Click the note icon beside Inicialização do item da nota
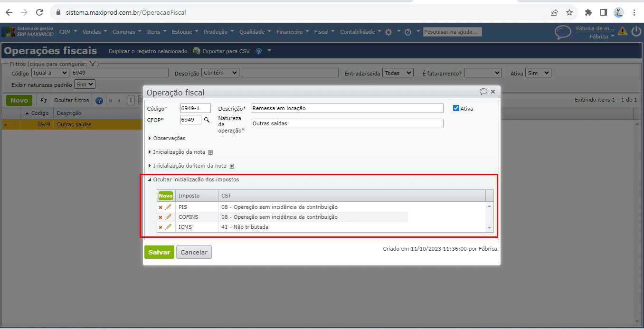Screen dimensions: 644x329 pyautogui.click(x=232, y=166)
